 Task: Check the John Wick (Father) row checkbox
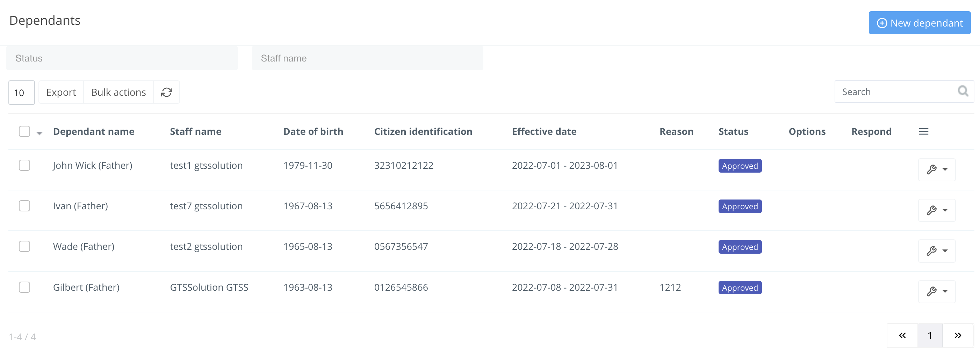pyautogui.click(x=24, y=166)
